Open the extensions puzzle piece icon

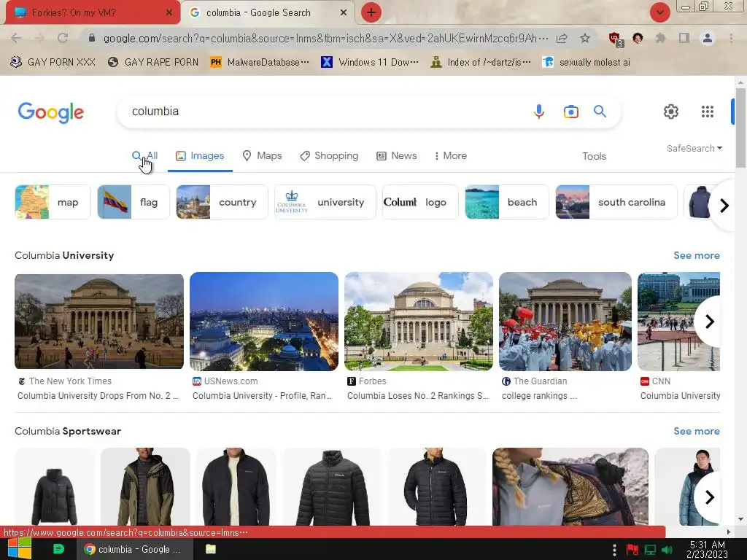(660, 38)
